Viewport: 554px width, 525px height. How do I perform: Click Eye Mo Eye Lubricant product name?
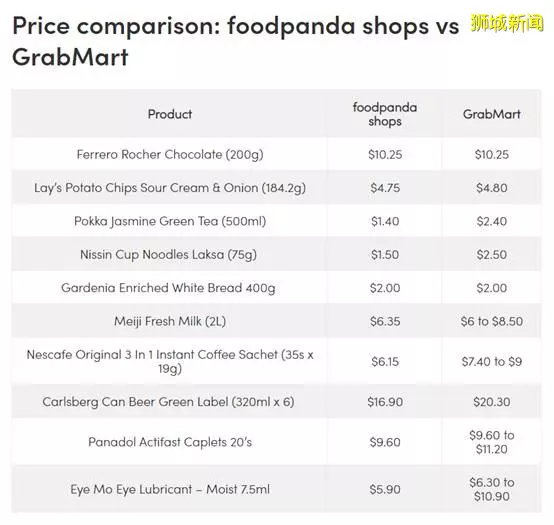click(170, 489)
